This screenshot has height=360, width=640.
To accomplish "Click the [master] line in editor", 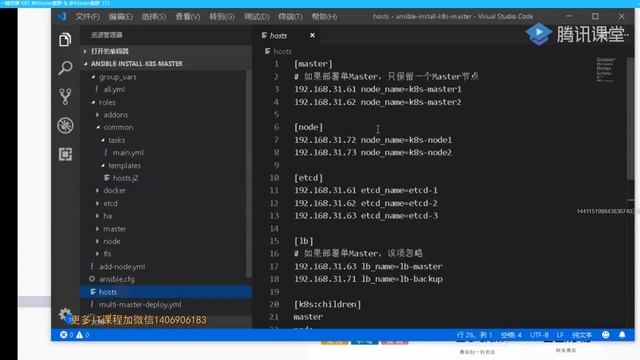I will coord(313,64).
